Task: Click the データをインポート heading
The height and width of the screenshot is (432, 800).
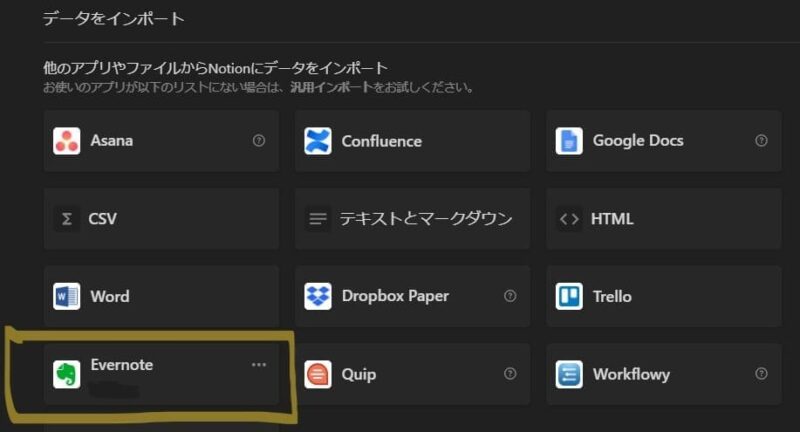Action: tap(113, 19)
